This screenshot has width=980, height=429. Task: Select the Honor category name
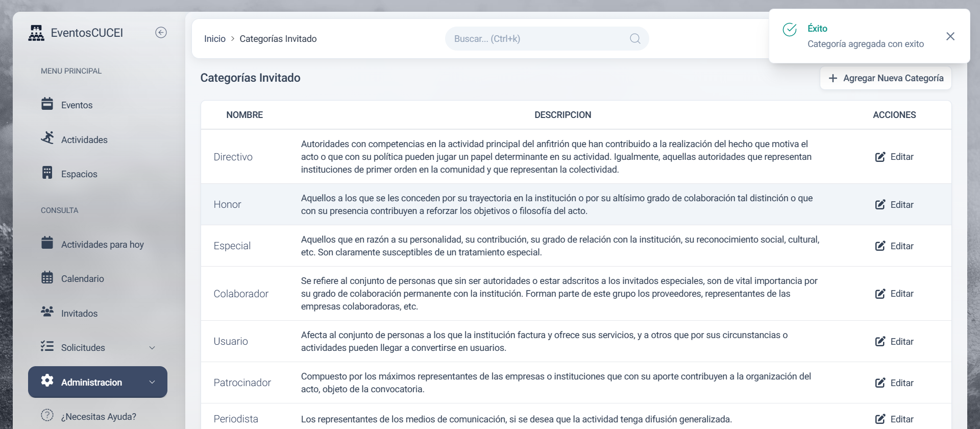pyautogui.click(x=227, y=204)
